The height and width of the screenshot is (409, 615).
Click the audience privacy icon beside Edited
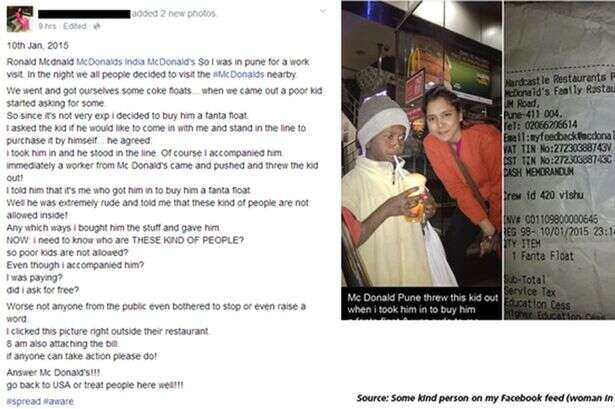click(97, 26)
